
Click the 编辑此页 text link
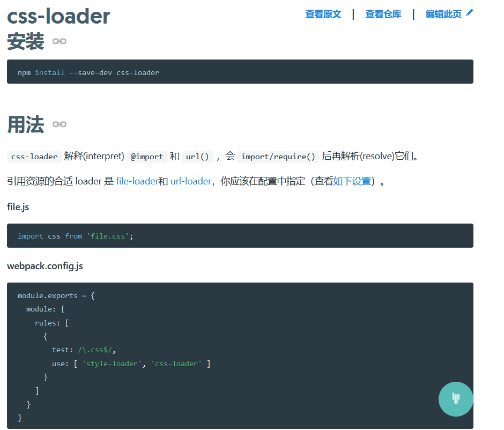coord(443,14)
